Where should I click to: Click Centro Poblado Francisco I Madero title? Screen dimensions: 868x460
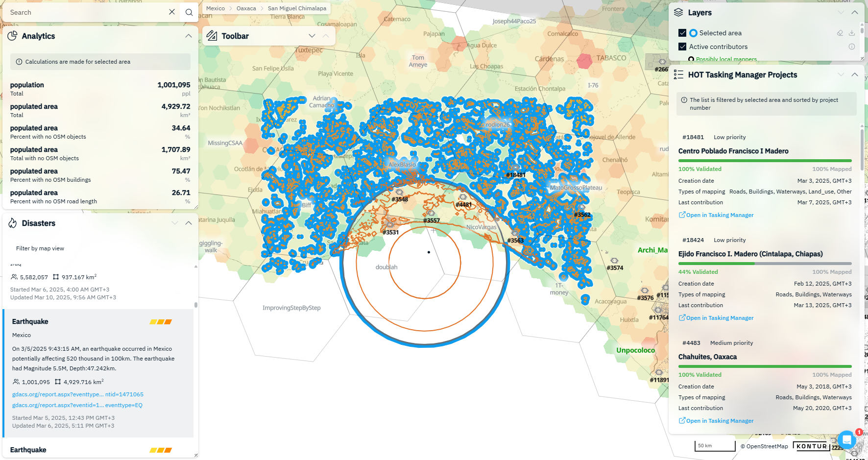[733, 151]
